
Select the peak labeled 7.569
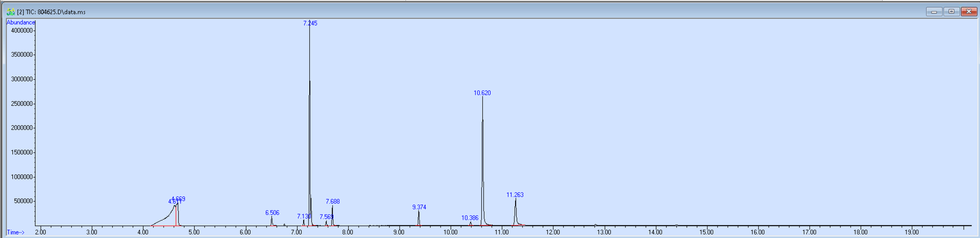tap(327, 217)
